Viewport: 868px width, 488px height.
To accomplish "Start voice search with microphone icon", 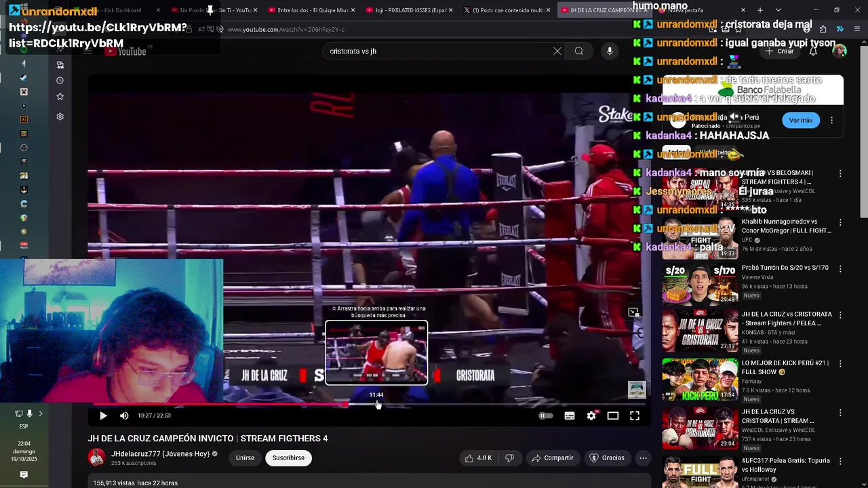I will point(610,51).
